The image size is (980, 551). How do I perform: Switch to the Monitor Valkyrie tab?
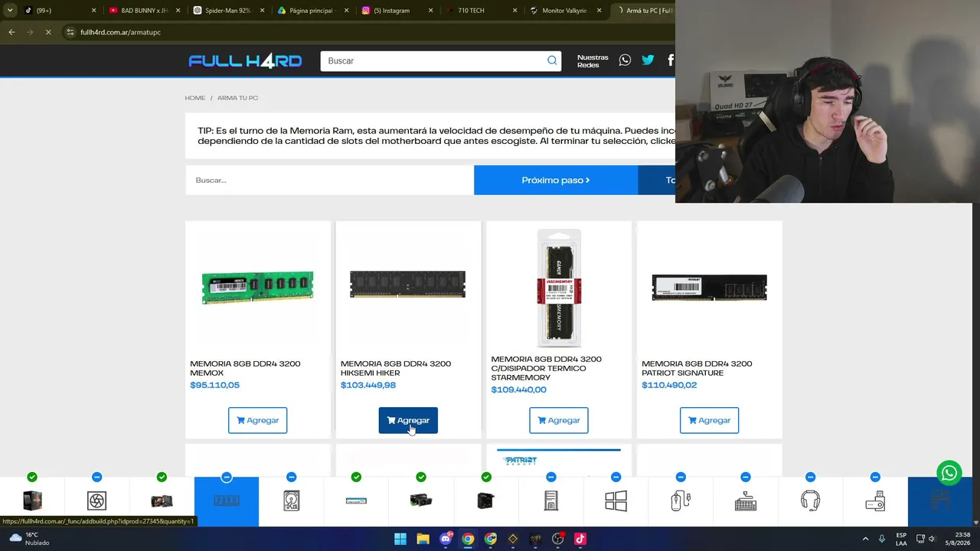point(564,11)
